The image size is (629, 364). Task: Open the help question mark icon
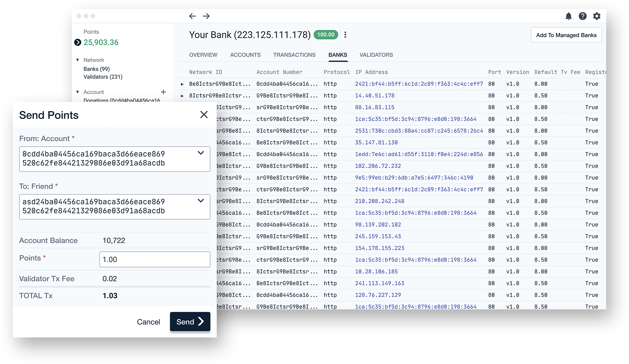[x=582, y=16]
